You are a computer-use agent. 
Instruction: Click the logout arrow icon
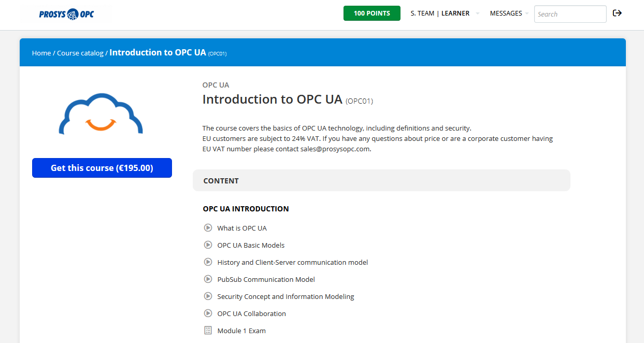click(617, 13)
